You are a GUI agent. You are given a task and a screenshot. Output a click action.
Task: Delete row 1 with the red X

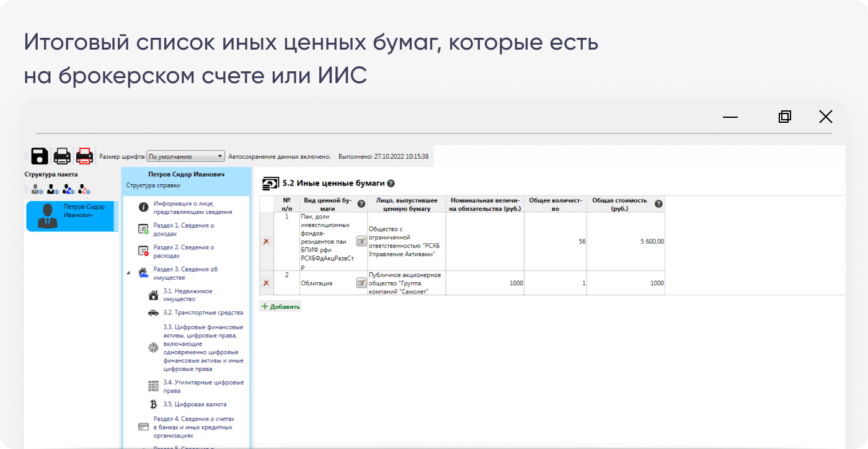pyautogui.click(x=267, y=241)
